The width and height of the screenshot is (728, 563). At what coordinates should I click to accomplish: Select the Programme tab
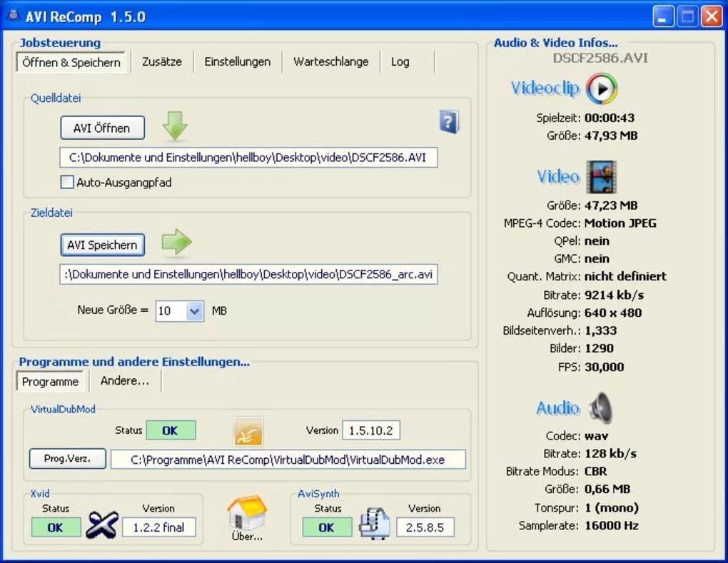pyautogui.click(x=50, y=382)
